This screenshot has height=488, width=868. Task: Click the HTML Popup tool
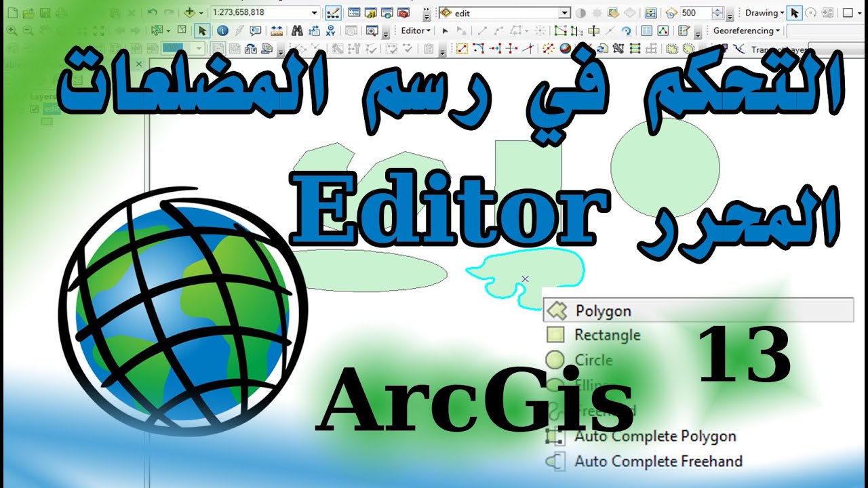(255, 30)
